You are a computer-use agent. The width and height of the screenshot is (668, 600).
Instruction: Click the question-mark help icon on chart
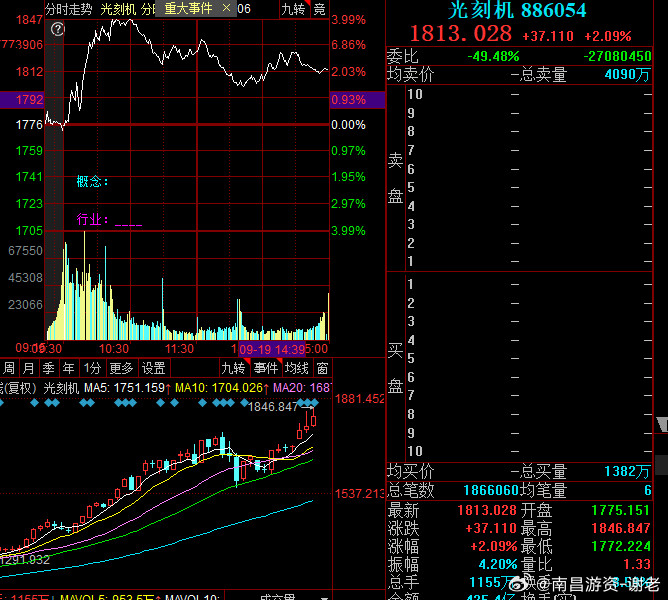click(58, 29)
